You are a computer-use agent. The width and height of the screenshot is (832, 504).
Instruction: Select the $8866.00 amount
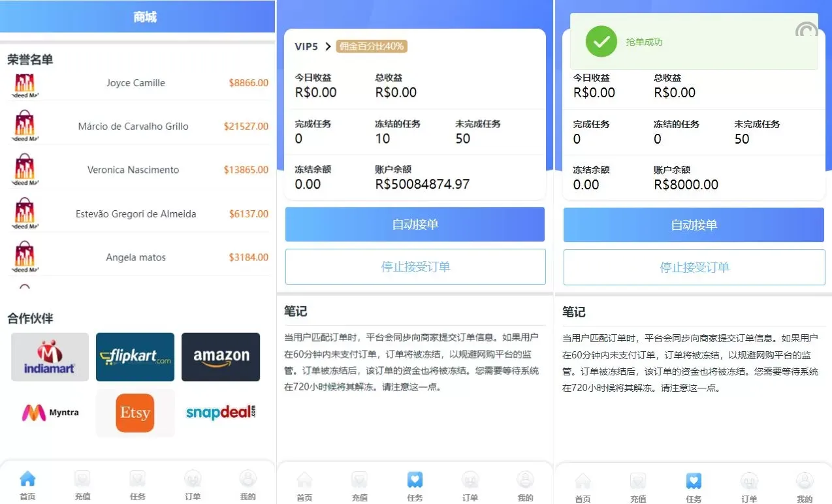pos(248,83)
